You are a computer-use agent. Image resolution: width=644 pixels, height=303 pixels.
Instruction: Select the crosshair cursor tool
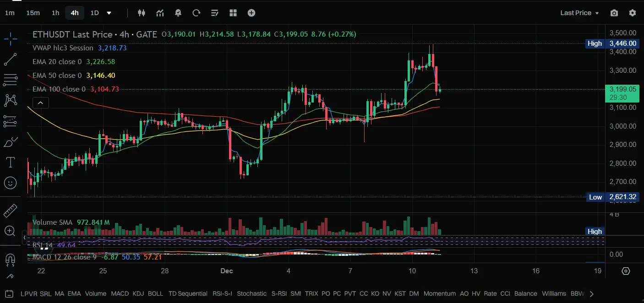coord(10,38)
